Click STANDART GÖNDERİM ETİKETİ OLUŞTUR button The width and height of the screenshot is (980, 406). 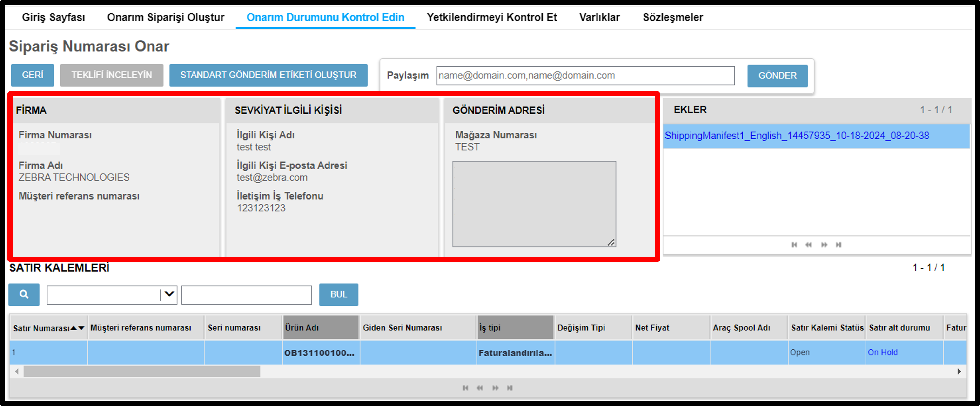pyautogui.click(x=268, y=75)
